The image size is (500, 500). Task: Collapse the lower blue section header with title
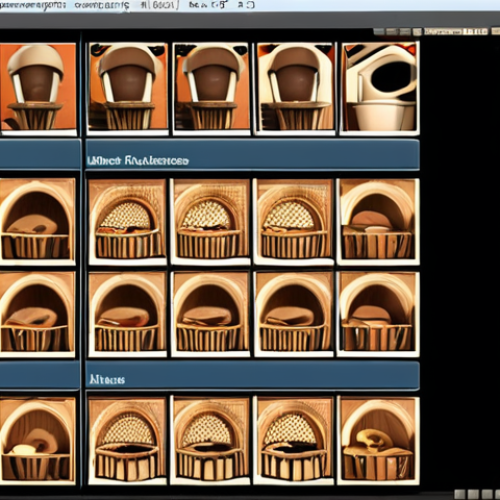(252, 376)
